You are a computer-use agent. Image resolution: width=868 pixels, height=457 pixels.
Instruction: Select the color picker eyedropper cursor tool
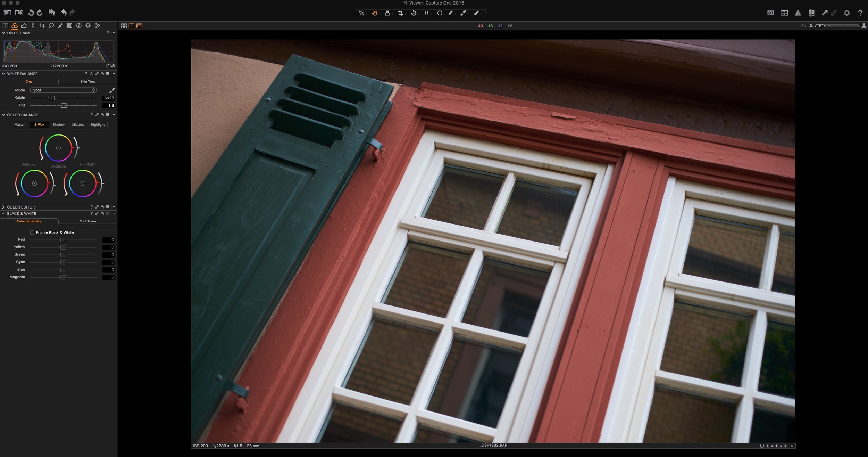(463, 13)
